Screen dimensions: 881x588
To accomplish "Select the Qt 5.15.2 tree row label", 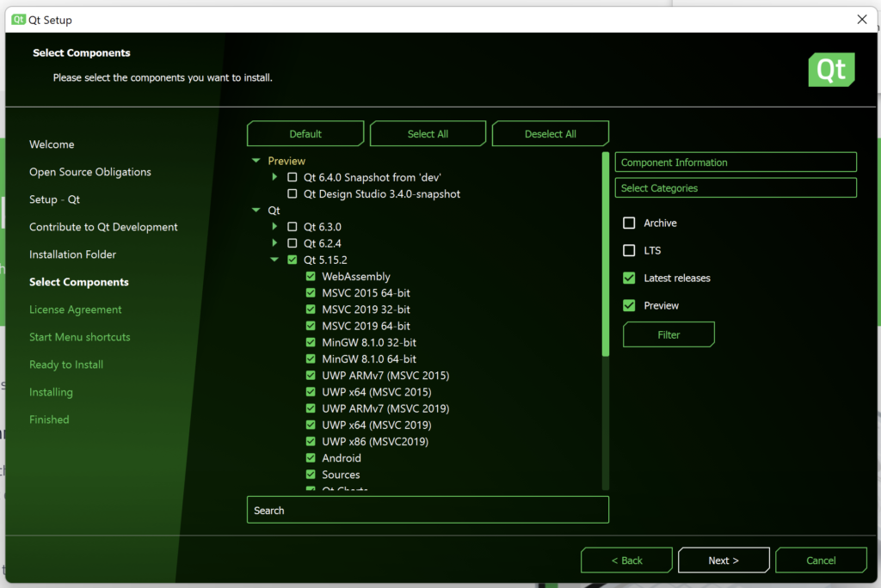I will [x=325, y=260].
